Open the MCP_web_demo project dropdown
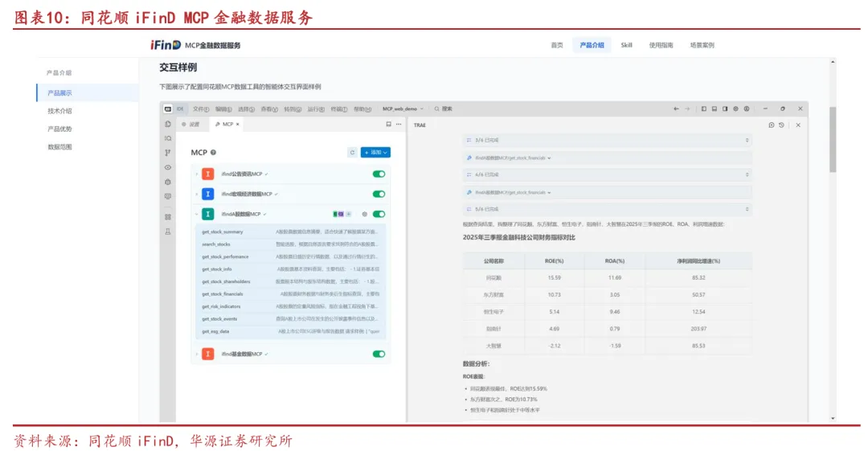This screenshot has height=451, width=868. coord(403,109)
